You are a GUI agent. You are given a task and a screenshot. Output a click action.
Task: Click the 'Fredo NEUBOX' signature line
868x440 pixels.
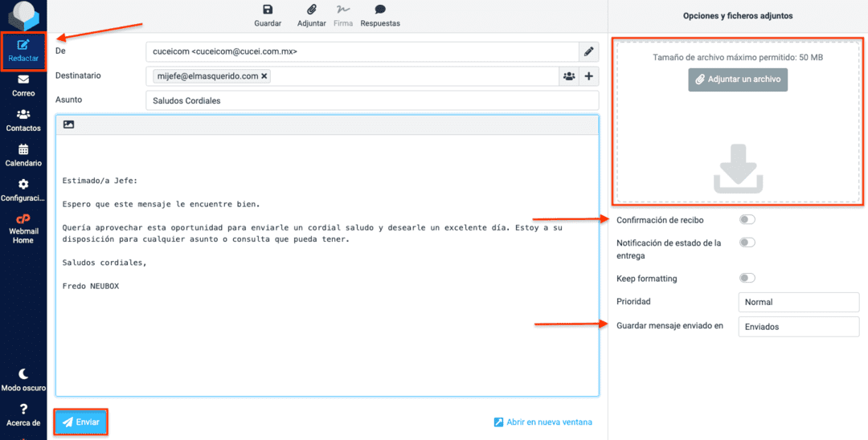(x=92, y=287)
